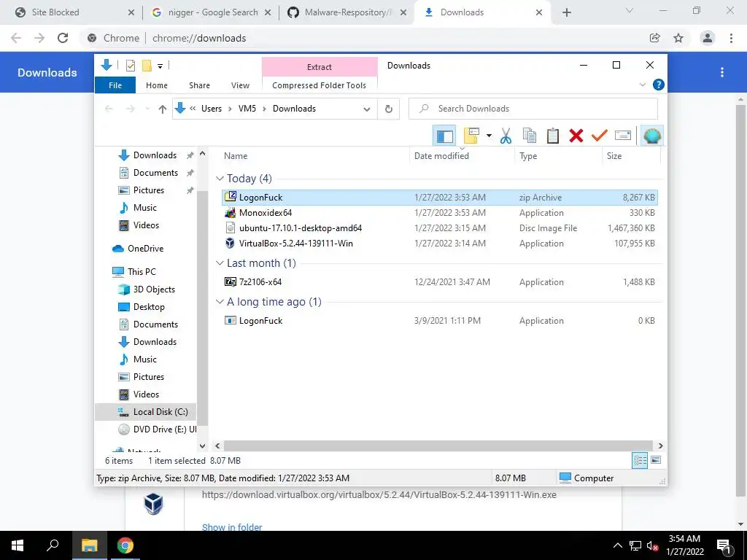Screen dimensions: 747x560
Task: Click the Paste clipboard icon
Action: (x=553, y=136)
